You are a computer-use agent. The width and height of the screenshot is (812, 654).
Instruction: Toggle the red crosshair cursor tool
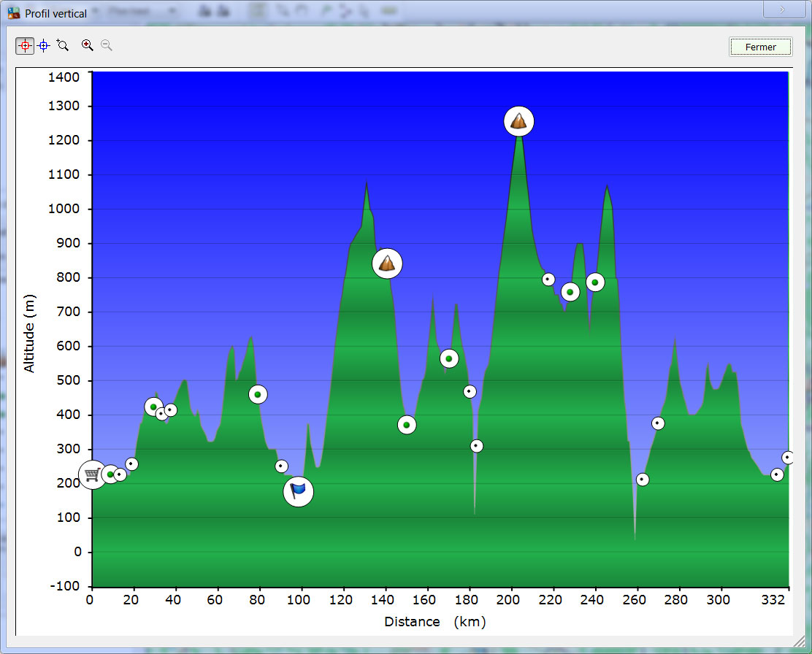[25, 45]
